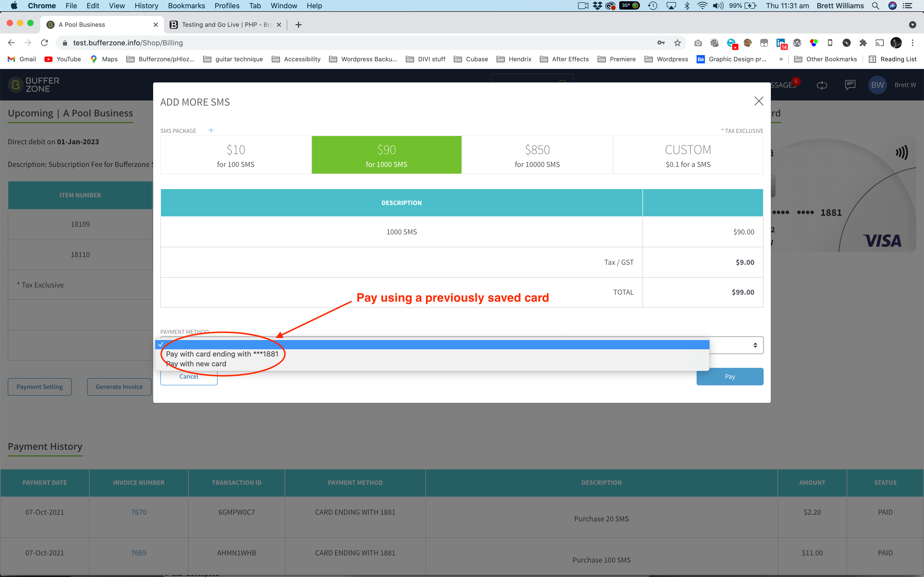This screenshot has width=924, height=577.
Task: Open the Chrome extensions puzzle icon
Action: point(863,43)
